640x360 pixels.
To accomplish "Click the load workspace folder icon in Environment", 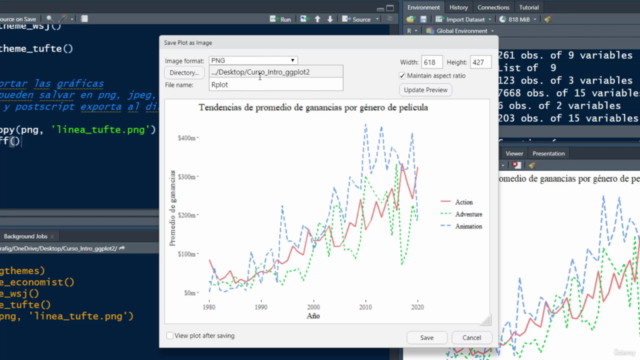I will (x=410, y=19).
